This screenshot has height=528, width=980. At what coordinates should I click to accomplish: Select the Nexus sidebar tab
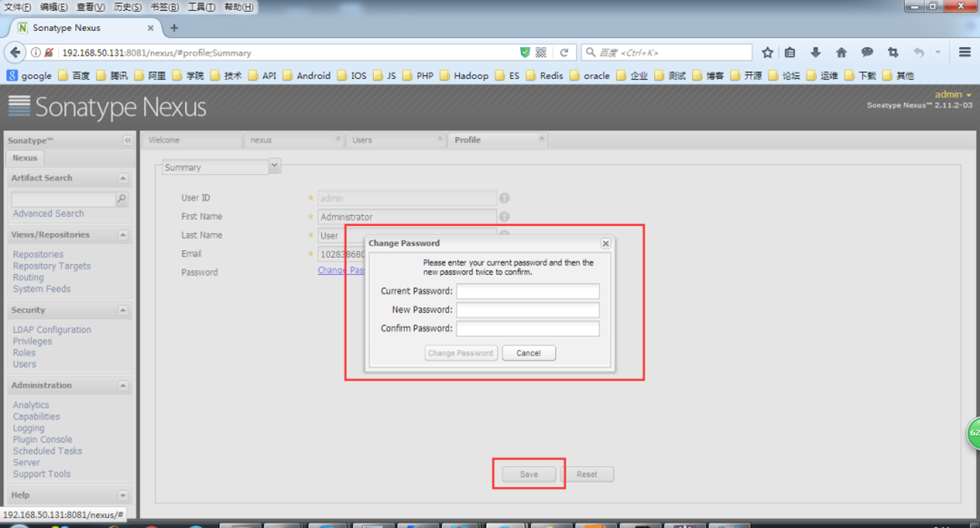point(25,158)
